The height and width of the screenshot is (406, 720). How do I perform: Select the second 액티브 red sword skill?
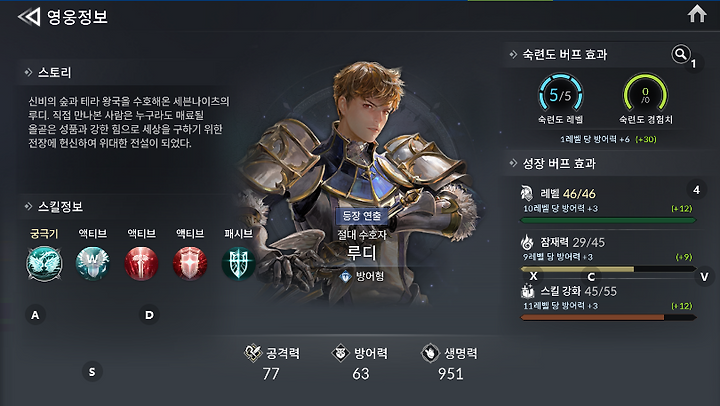click(141, 264)
